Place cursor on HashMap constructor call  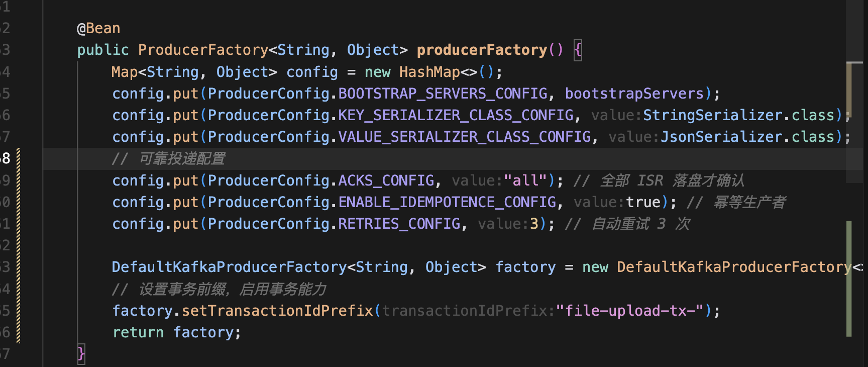tap(429, 72)
